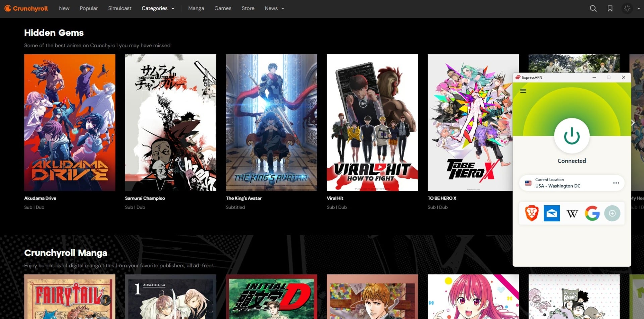Open the search magnifier icon
Screen dimensions: 644x319
[593, 8]
